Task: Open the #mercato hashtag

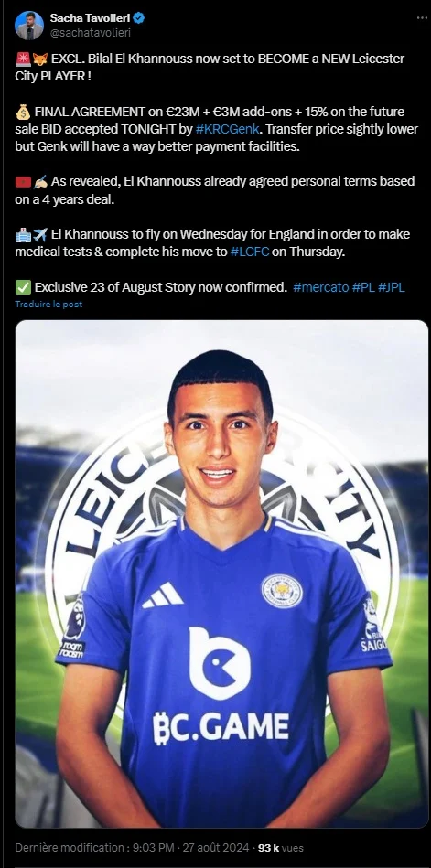Action: (x=321, y=287)
